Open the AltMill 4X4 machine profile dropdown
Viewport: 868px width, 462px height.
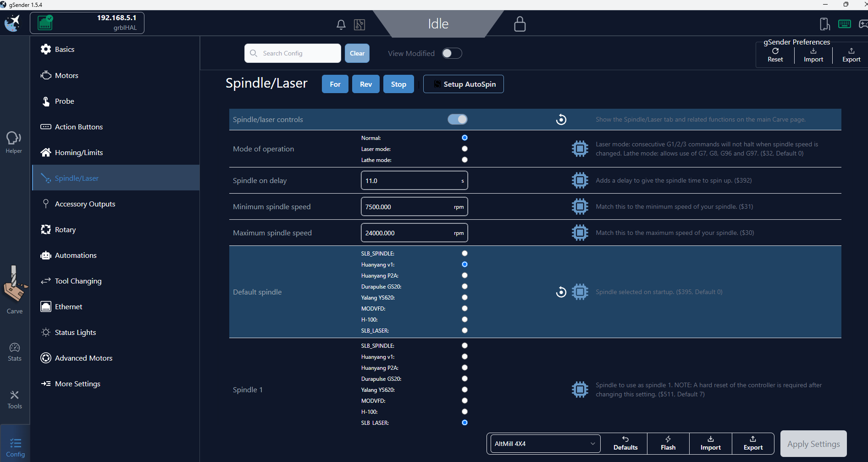545,444
